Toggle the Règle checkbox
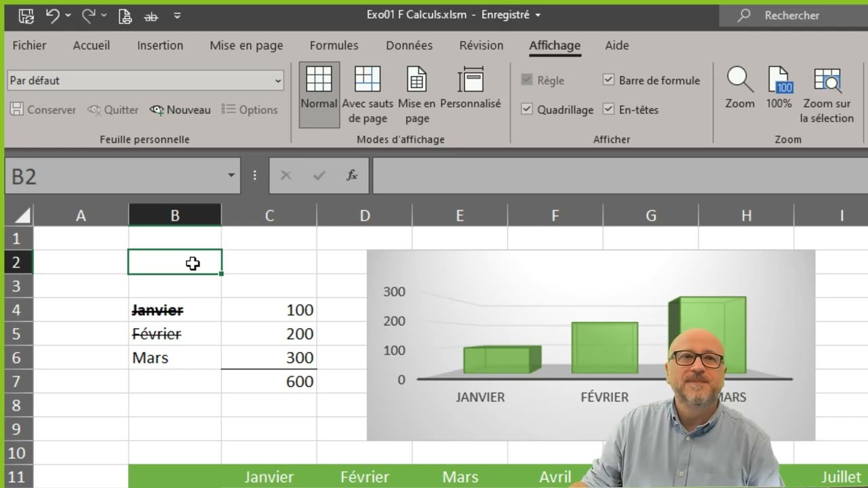Screen dimensions: 868x488 click(527, 80)
